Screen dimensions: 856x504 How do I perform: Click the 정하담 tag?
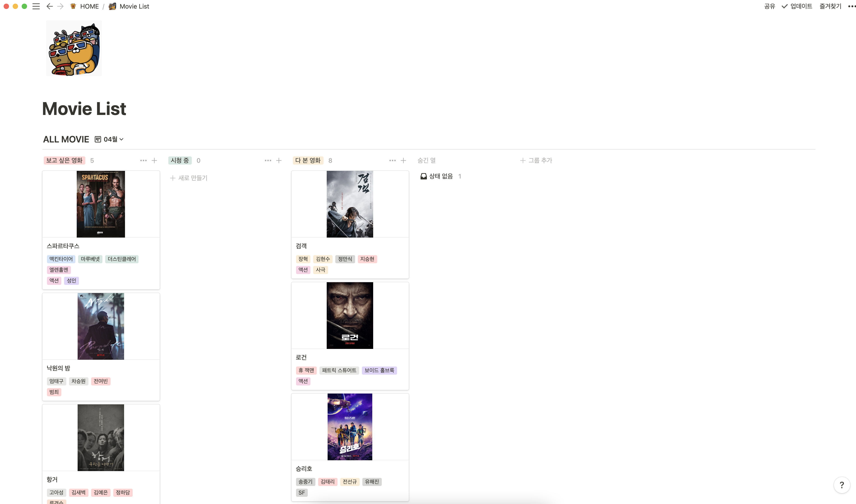tap(123, 493)
